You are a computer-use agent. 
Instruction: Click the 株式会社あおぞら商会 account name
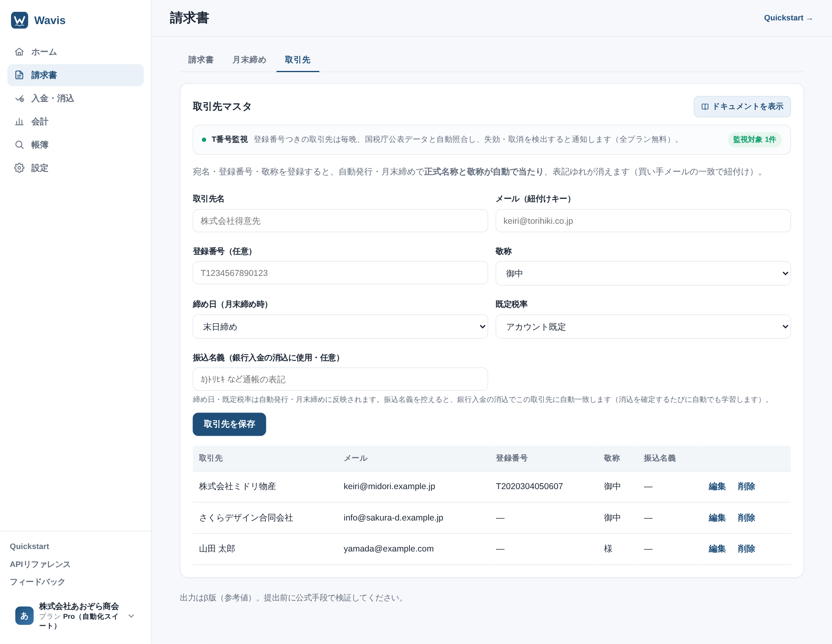pos(79,606)
